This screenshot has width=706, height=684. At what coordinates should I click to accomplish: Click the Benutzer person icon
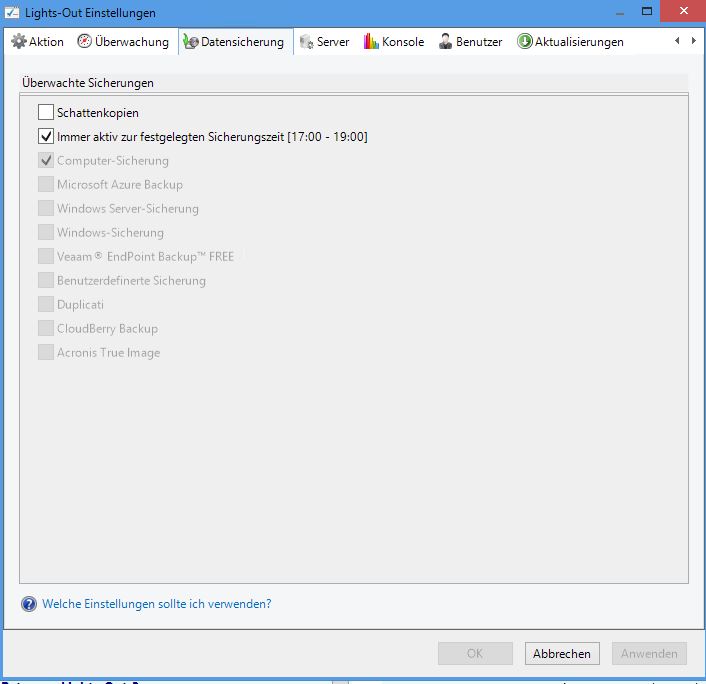click(x=446, y=42)
